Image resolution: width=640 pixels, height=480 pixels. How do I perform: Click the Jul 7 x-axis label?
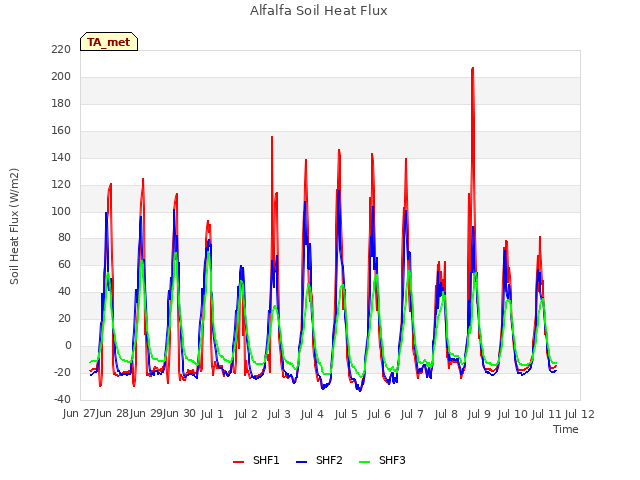(x=412, y=414)
